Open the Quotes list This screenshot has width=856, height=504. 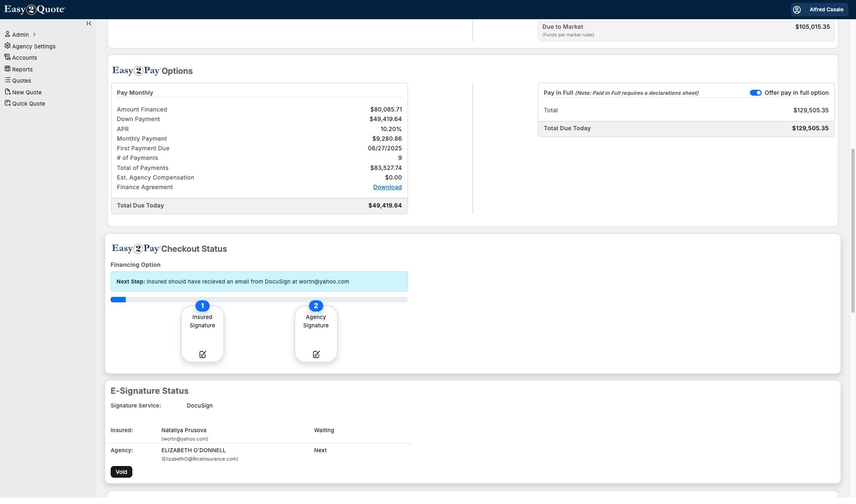coord(21,80)
